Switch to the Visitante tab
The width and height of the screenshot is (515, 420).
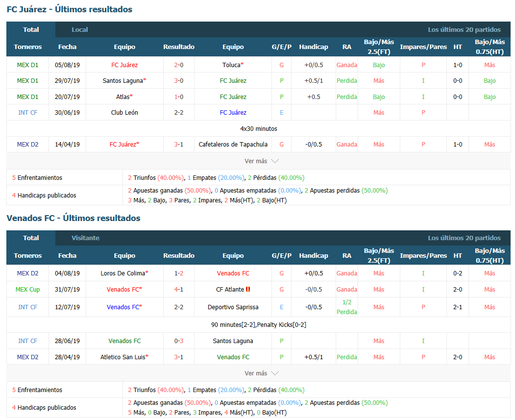click(x=85, y=238)
